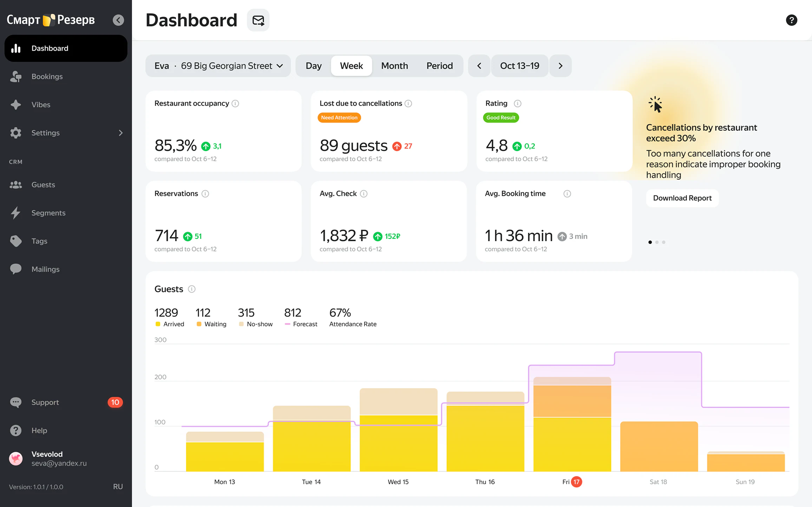Click the info icon next to Guests chart title
The width and height of the screenshot is (812, 507).
pyautogui.click(x=191, y=289)
